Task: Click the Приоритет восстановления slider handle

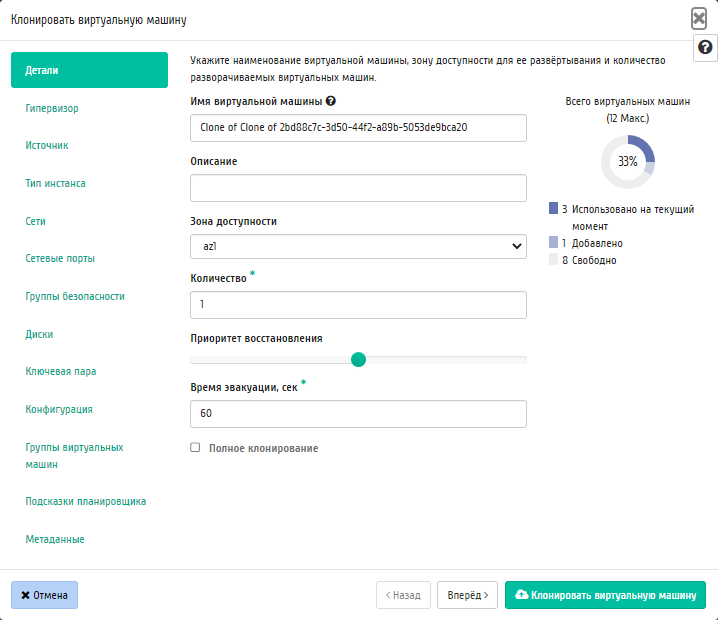Action: coord(359,359)
